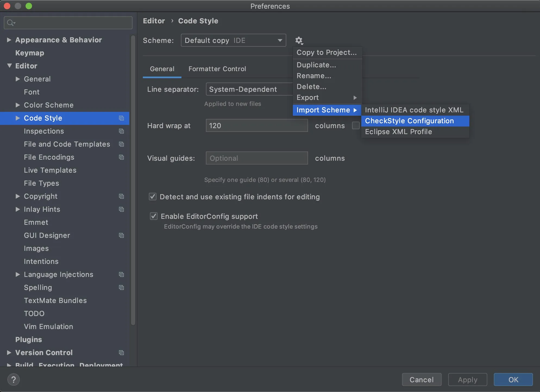Image resolution: width=540 pixels, height=392 pixels.
Task: Click the IntelliJ IDEA code style XML option
Action: [414, 110]
